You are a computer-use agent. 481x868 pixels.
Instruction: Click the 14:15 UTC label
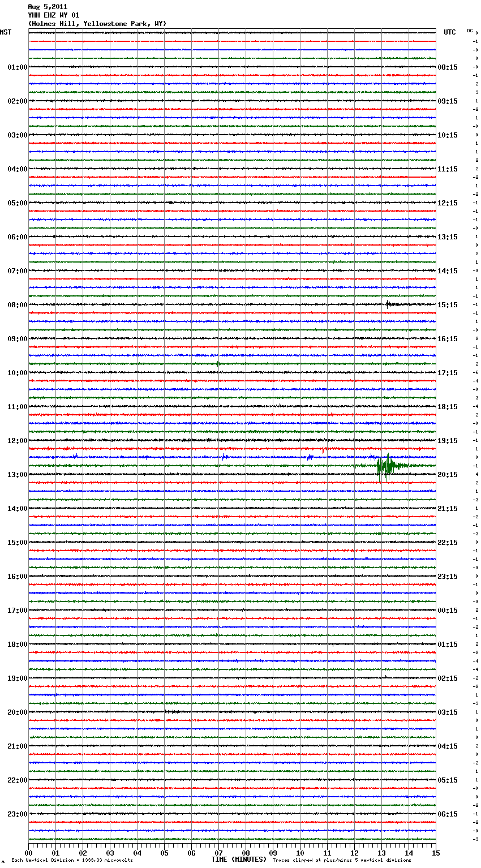448,271
